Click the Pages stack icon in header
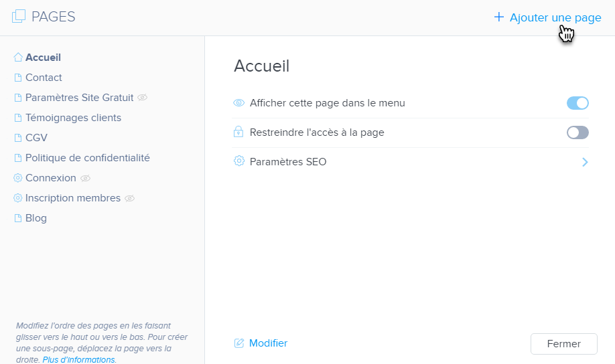The height and width of the screenshot is (364, 615). click(x=19, y=17)
